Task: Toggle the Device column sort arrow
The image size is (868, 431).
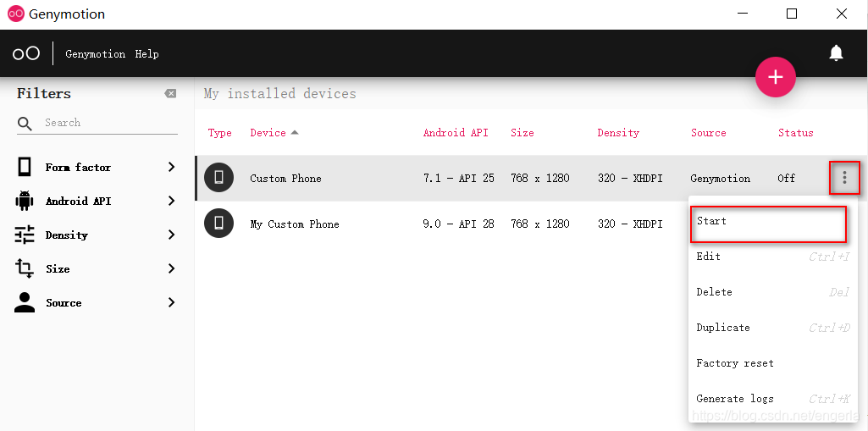Action: pos(295,133)
